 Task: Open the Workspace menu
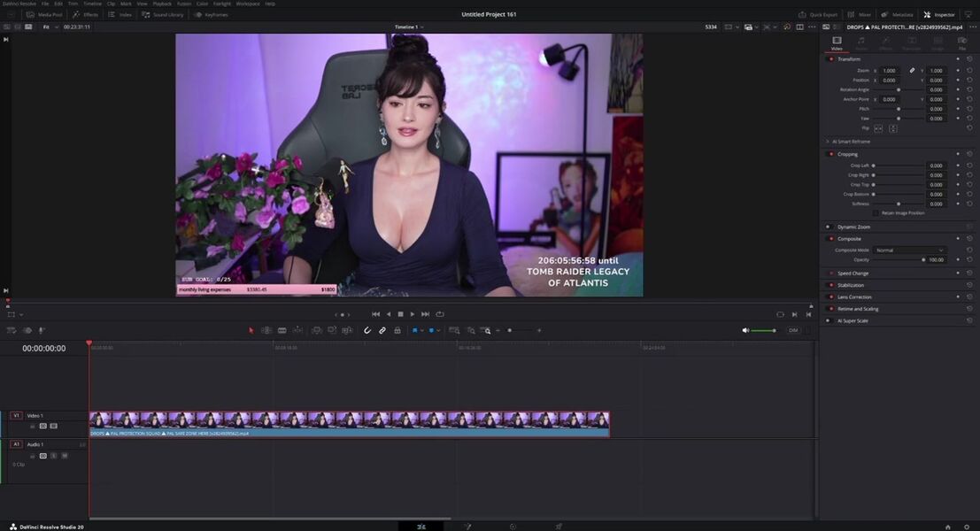coord(248,4)
